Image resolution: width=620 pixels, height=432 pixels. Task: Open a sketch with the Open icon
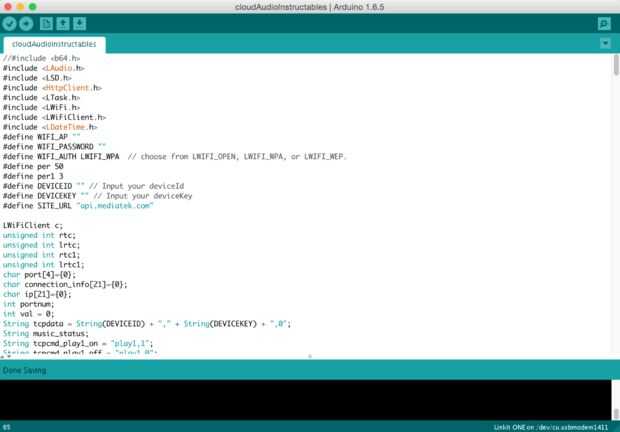click(63, 24)
